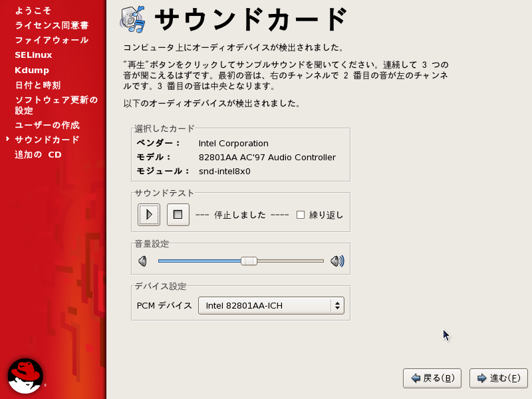The height and width of the screenshot is (399, 532).
Task: Click the ベンダー: label
Action: click(x=158, y=143)
